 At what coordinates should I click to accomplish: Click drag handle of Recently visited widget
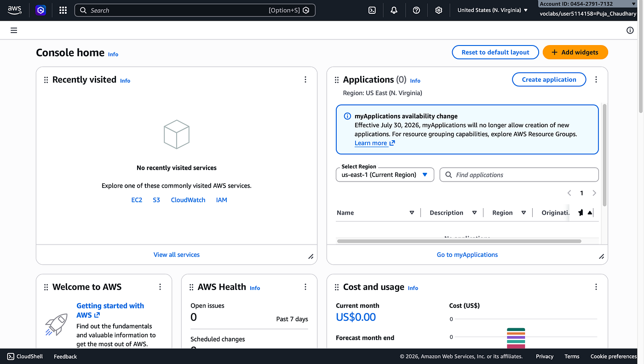point(46,80)
